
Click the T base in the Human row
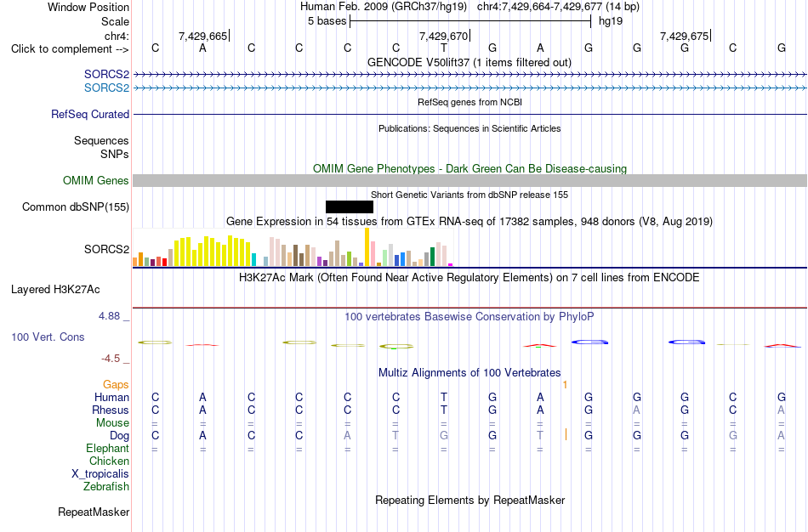(x=444, y=397)
